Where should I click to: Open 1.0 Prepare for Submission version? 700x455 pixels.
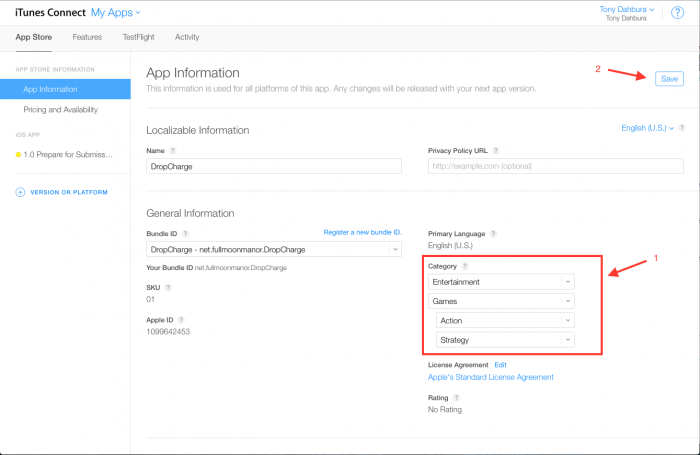pyautogui.click(x=68, y=155)
